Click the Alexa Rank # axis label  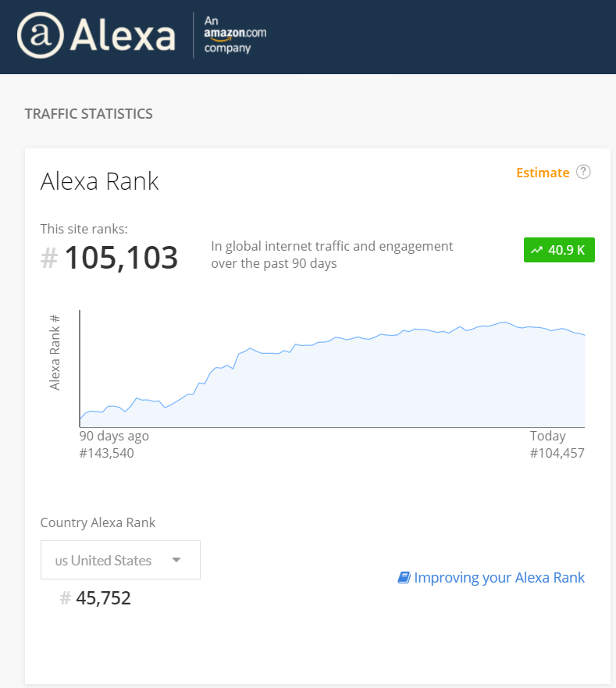[x=55, y=352]
